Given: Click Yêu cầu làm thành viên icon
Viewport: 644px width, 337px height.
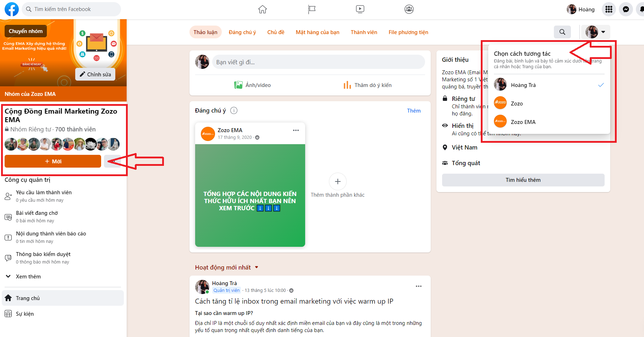Looking at the screenshot, I should tap(8, 196).
